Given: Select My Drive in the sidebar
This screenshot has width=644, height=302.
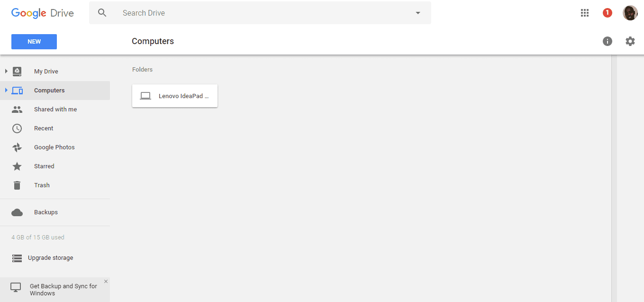Looking at the screenshot, I should [x=55, y=72].
